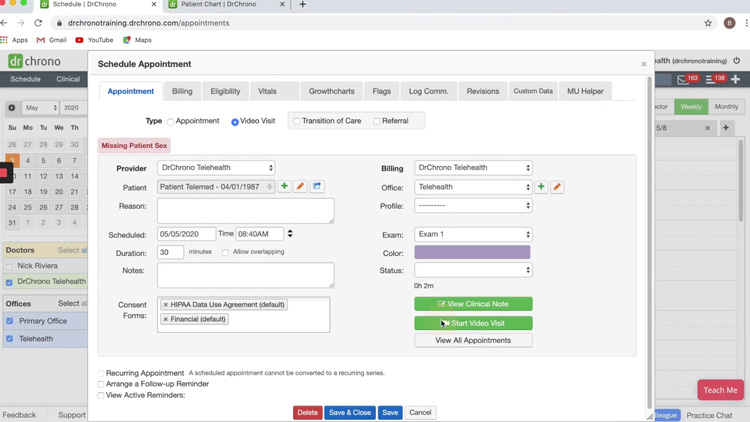This screenshot has width=750, height=422.
Task: Open the month dropdown showing May
Action: point(40,108)
